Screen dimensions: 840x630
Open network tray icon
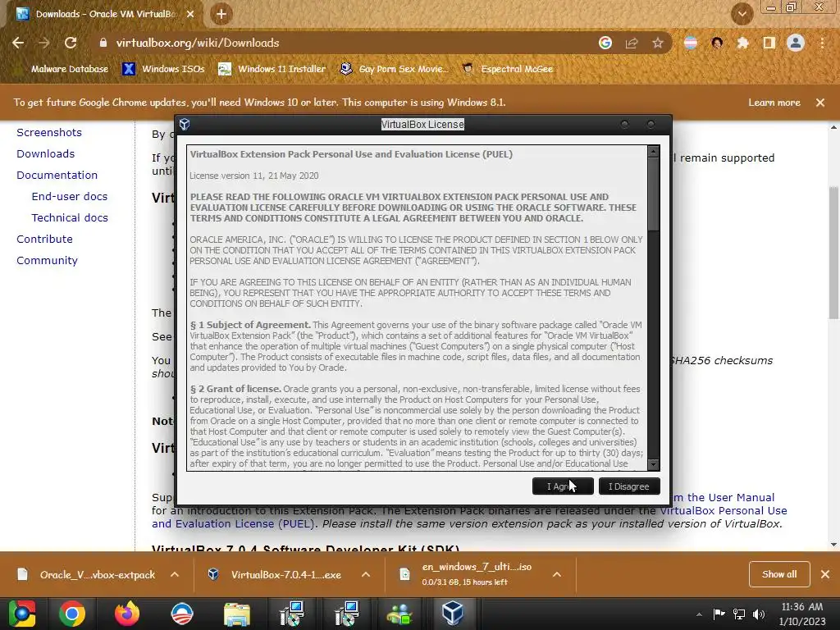tap(739, 614)
